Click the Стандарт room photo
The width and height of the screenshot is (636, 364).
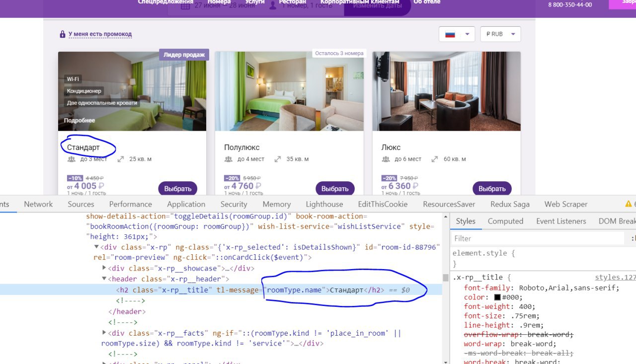(132, 91)
